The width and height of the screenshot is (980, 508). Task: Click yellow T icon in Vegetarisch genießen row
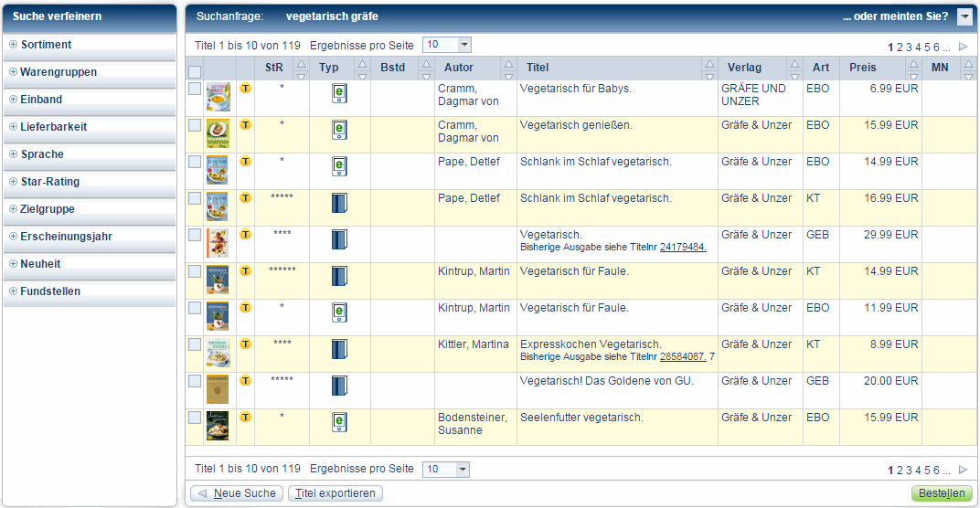pos(245,125)
